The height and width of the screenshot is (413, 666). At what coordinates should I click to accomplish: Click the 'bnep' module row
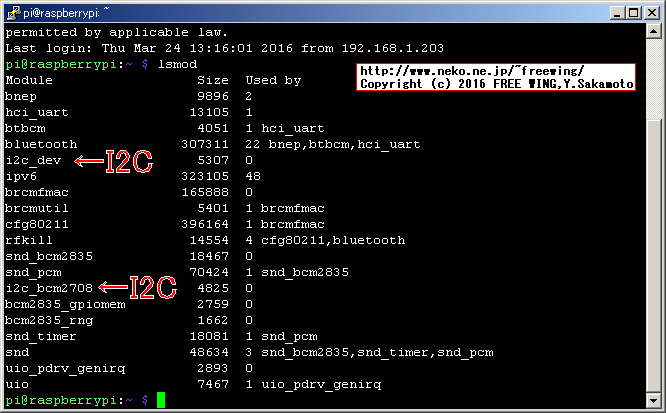128,96
